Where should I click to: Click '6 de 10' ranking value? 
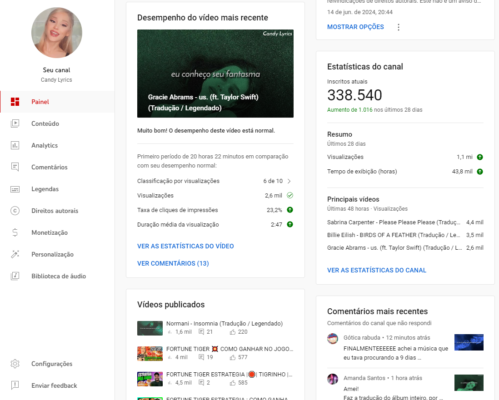pyautogui.click(x=273, y=181)
